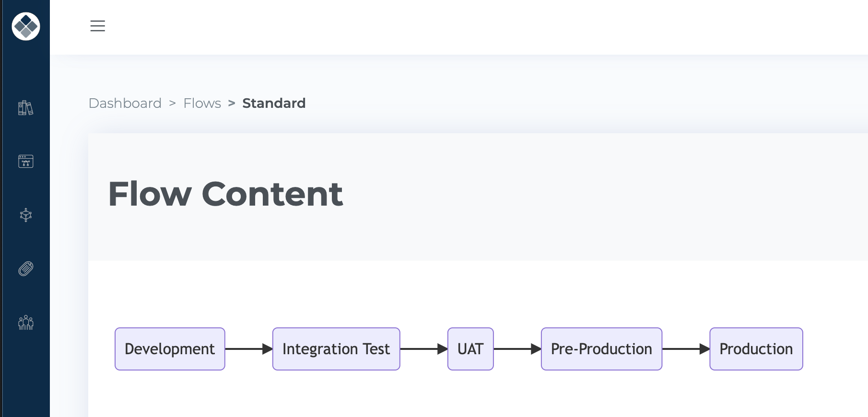Navigate to Flows in the breadcrumb
The height and width of the screenshot is (417, 868).
click(x=202, y=103)
